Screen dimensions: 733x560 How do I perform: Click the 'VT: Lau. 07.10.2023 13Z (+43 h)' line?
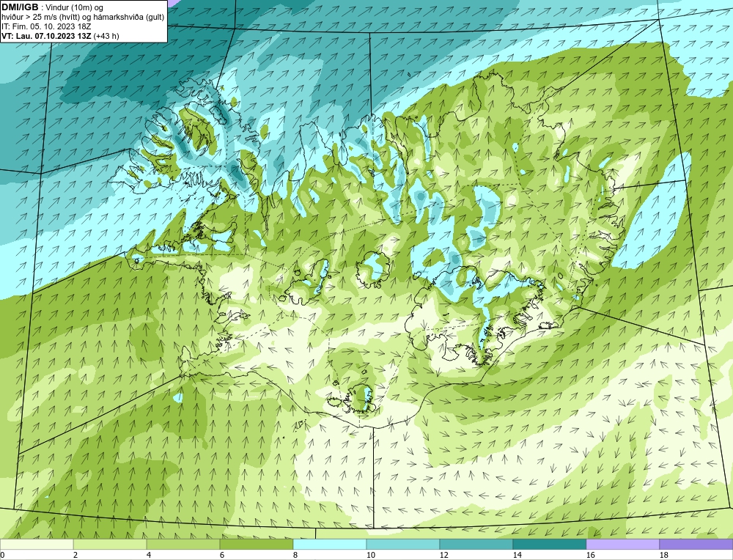[60, 36]
